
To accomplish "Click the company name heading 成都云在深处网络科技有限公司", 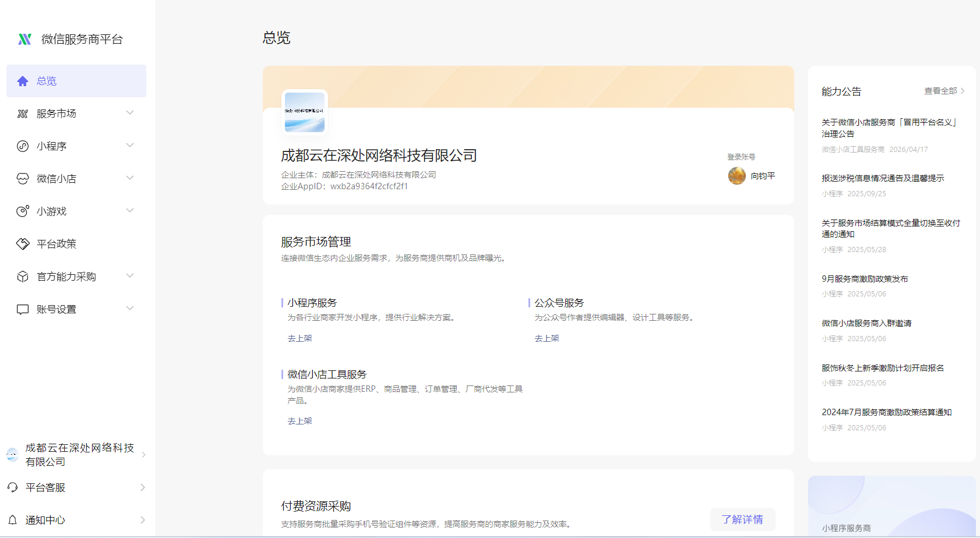I will (x=379, y=155).
